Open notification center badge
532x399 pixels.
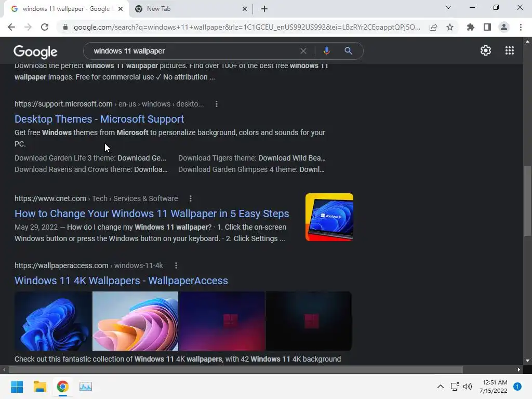517,387
